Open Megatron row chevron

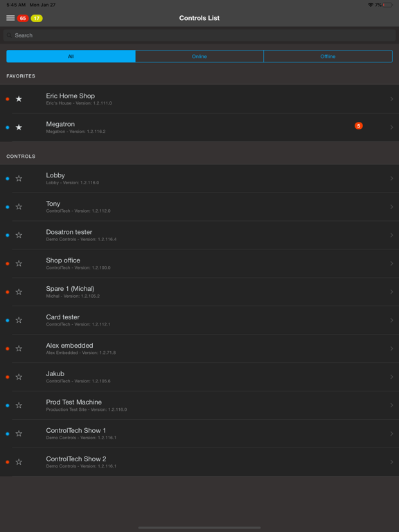(392, 127)
